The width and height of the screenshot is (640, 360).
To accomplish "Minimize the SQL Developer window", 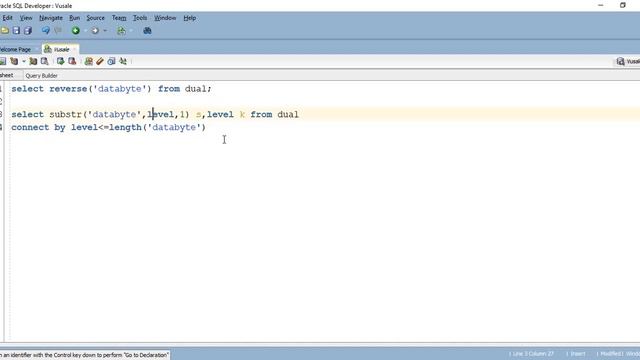I will click(x=600, y=5).
